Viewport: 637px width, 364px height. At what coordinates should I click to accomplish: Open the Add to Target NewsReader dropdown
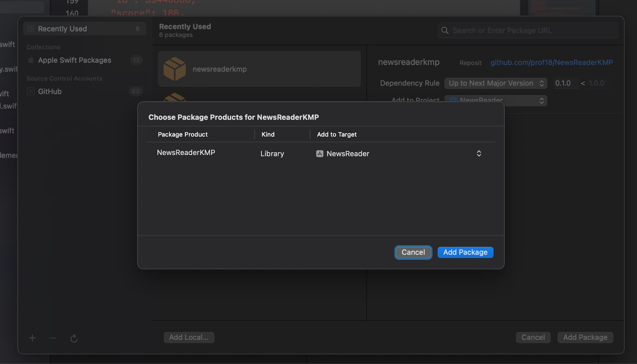[399, 154]
